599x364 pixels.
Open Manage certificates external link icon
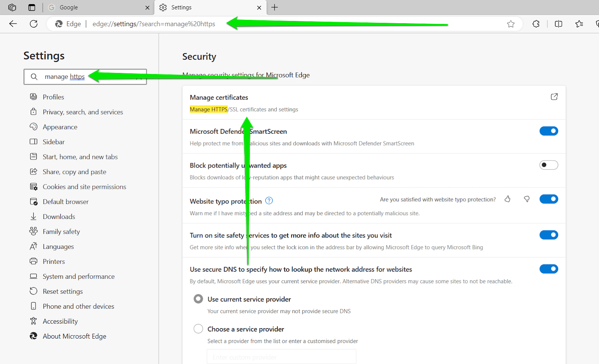pyautogui.click(x=554, y=97)
